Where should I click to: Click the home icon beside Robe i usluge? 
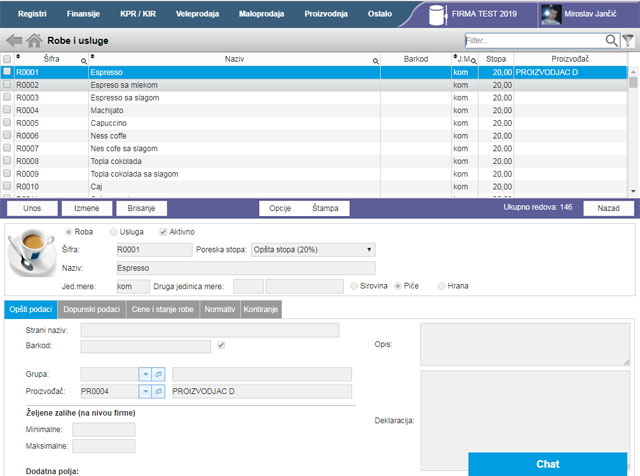point(34,41)
